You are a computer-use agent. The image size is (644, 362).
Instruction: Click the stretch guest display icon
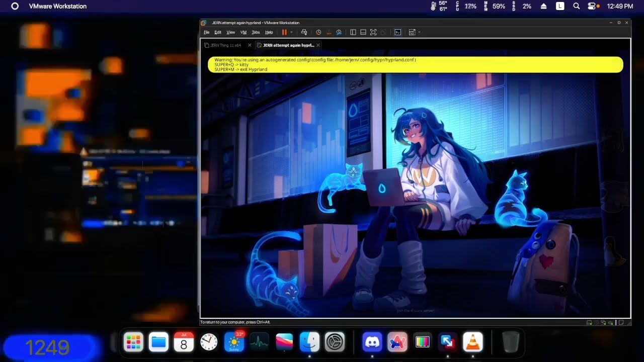[412, 32]
